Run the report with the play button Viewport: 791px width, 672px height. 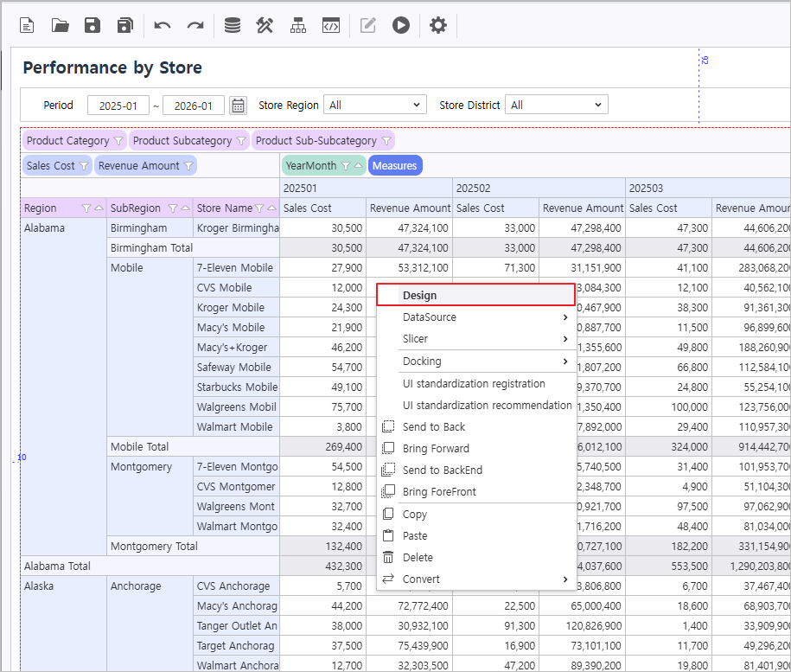coord(400,25)
